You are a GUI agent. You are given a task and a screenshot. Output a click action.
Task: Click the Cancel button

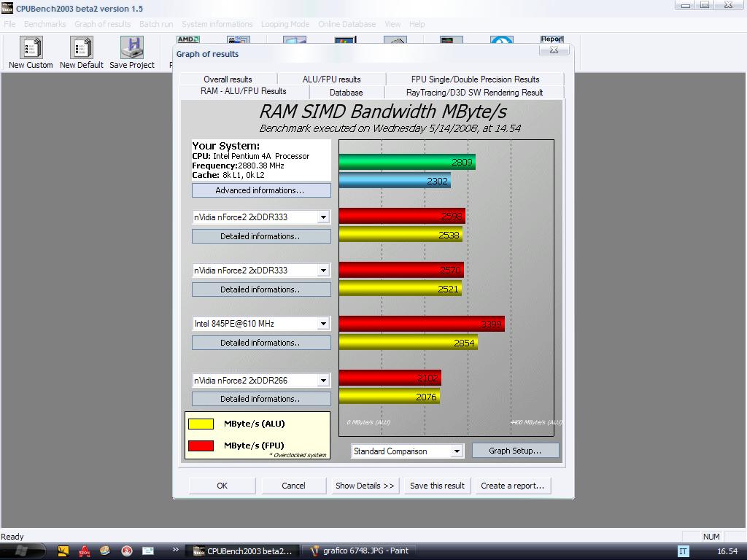coord(293,486)
